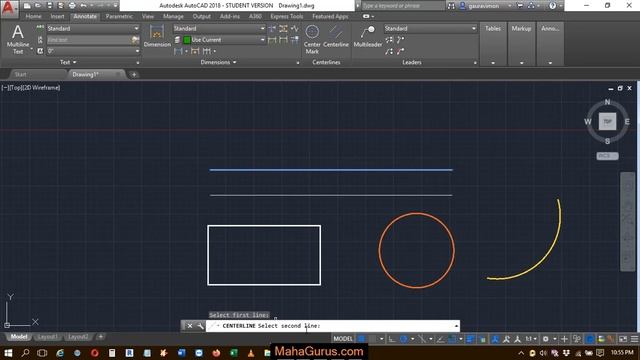Toggle Clean Screen icon in status bar
Image resolution: width=640 pixels, height=360 pixels.
tap(623, 339)
